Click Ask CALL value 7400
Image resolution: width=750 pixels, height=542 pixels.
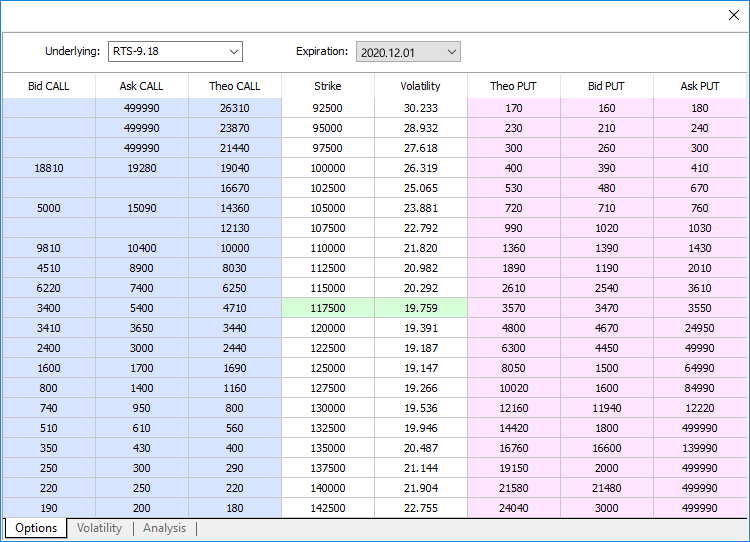point(142,288)
